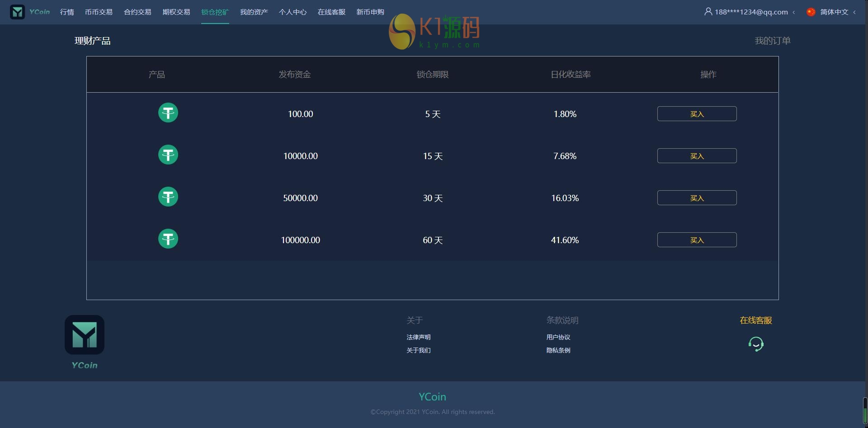The width and height of the screenshot is (868, 428).
Task: Open the 隐私条例 footer link
Action: 558,350
